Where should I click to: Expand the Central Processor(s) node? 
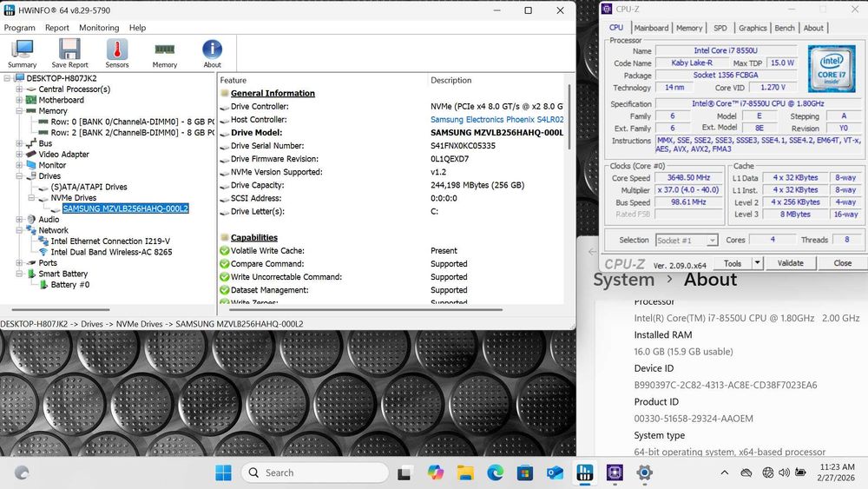point(19,89)
